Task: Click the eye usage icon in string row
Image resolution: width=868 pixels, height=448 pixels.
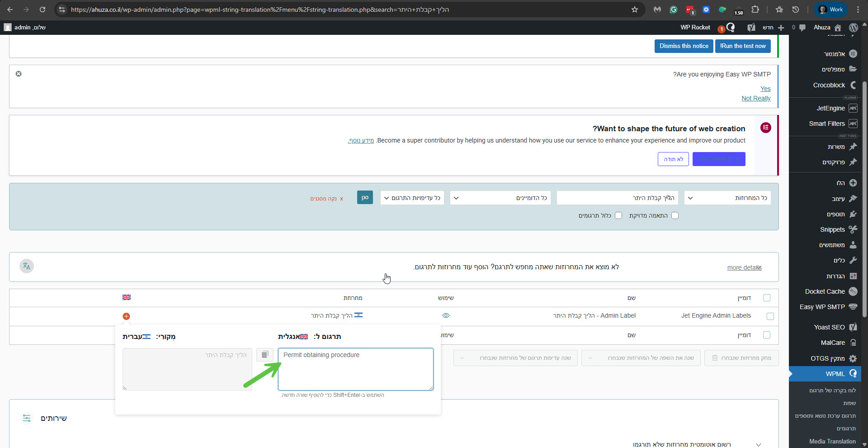Action: point(446,315)
